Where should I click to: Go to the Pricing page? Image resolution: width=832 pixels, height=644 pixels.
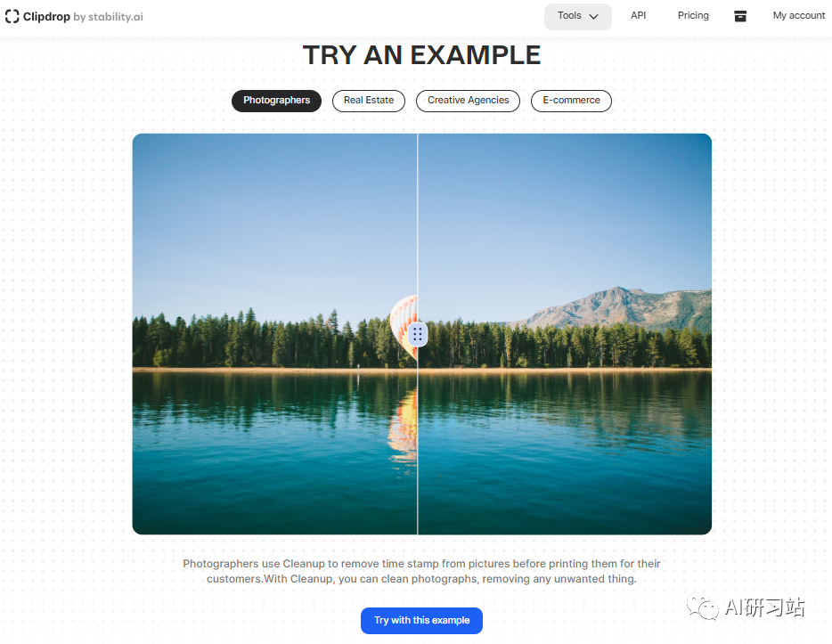click(693, 15)
